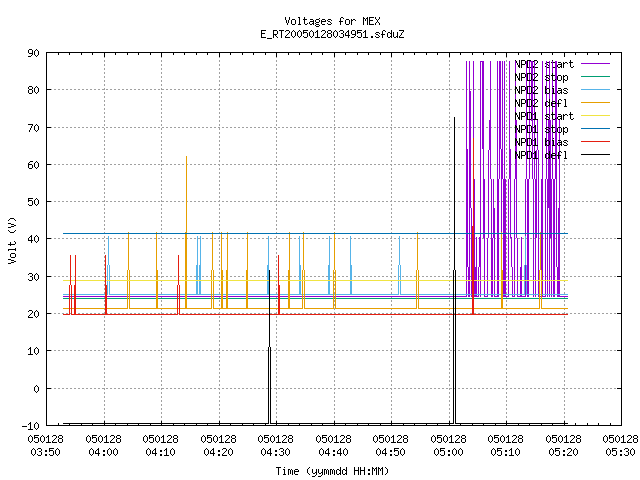The image size is (640, 480).
Task: Click the 'Time (yymmdd HH:MM)' x-axis label
Action: click(332, 471)
